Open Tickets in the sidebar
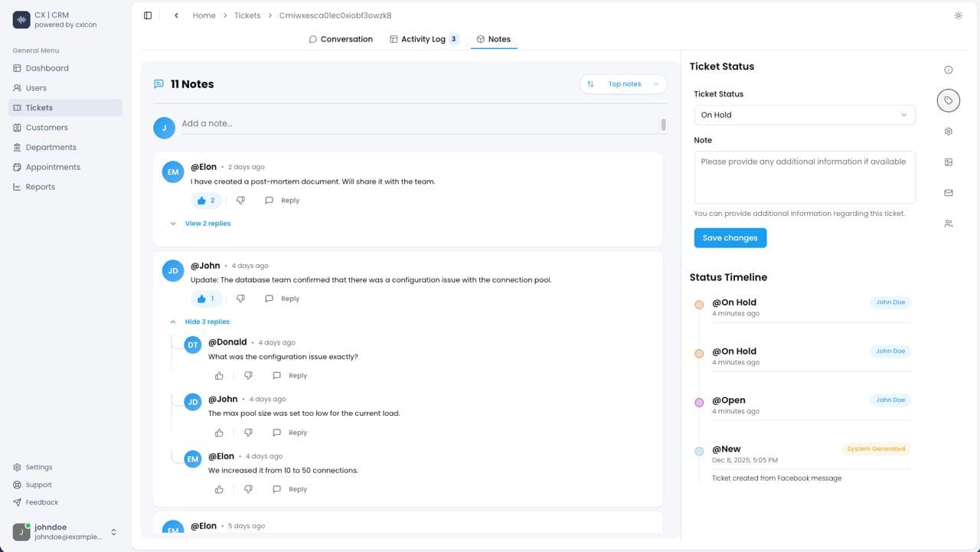The height and width of the screenshot is (552, 980). tap(65, 108)
